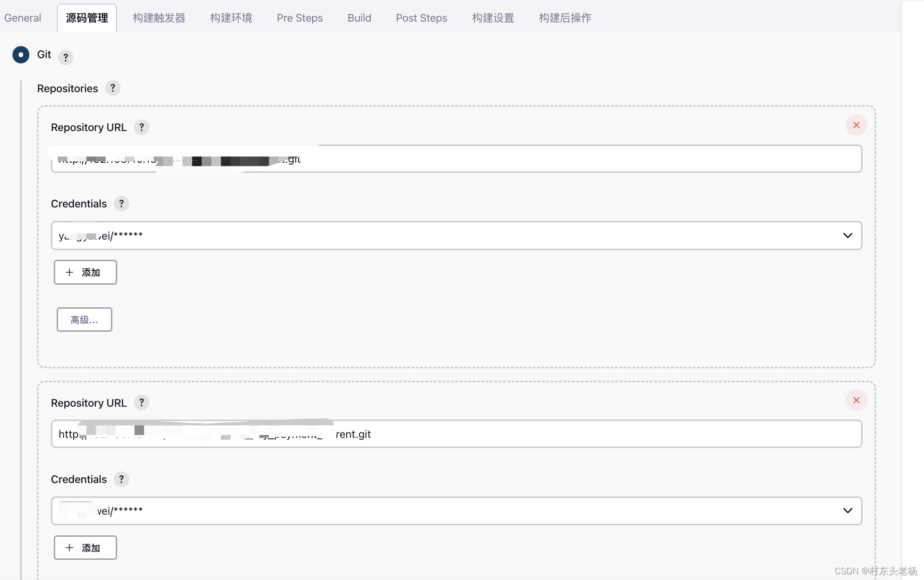This screenshot has width=924, height=580.
Task: Click into the first Repository URL field
Action: (x=528, y=159)
